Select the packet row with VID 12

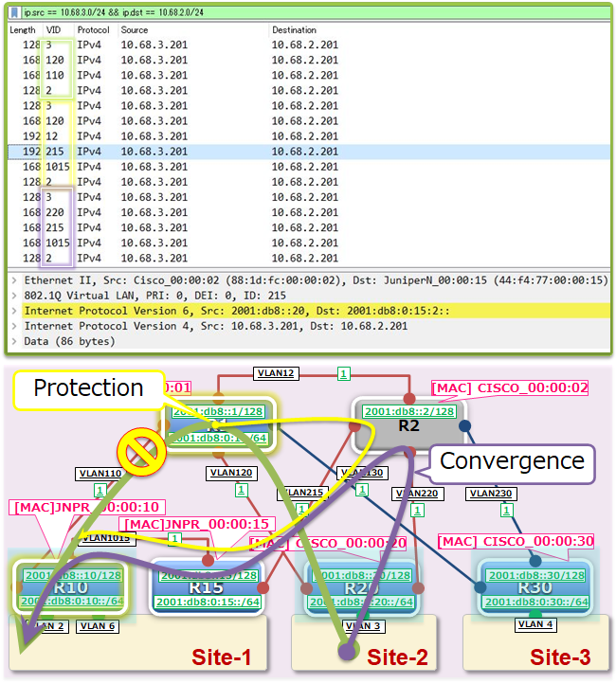click(x=309, y=136)
